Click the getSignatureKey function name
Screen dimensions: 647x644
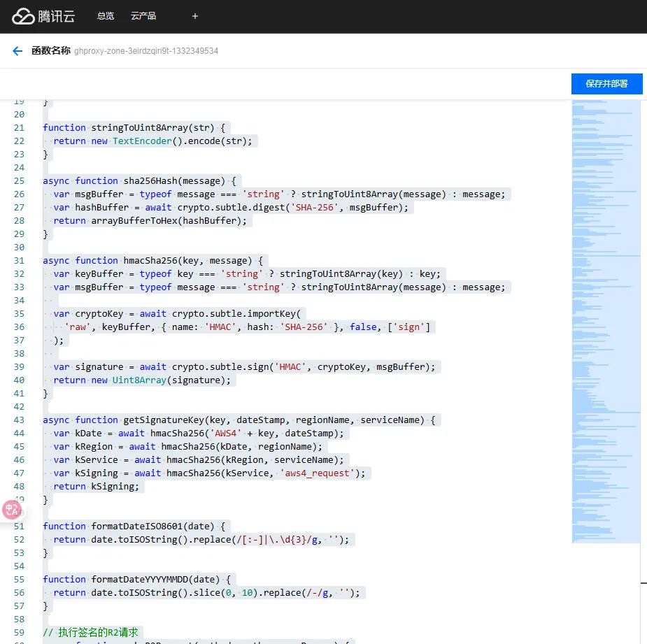(x=164, y=420)
